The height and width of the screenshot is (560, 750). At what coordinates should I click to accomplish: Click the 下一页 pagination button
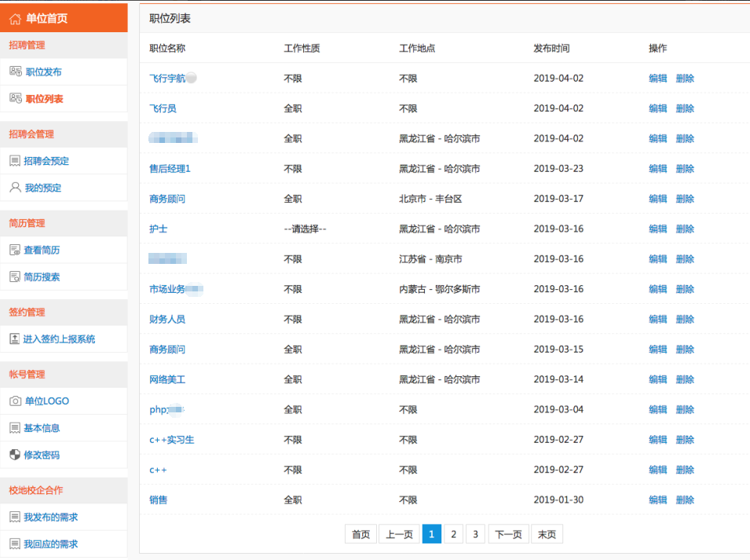click(x=508, y=534)
